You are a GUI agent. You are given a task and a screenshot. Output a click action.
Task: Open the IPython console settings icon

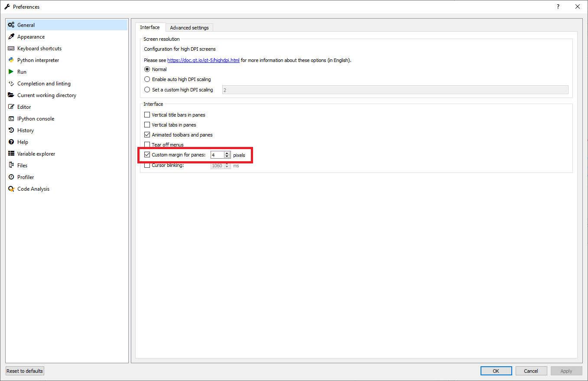click(12, 118)
